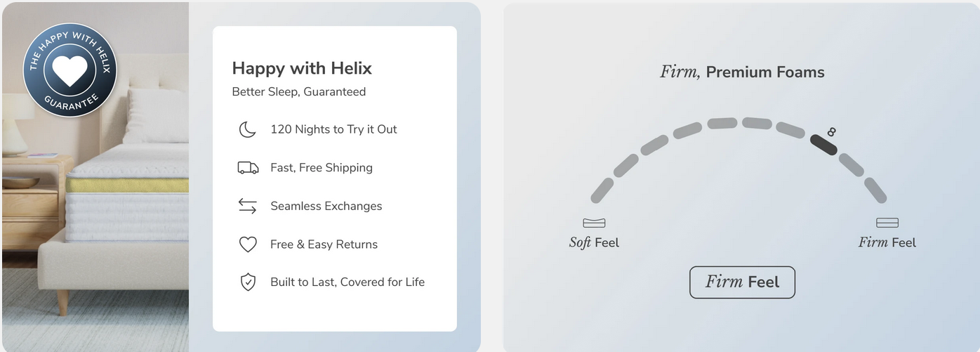Click the firm mattress icon above Firm Feel

click(x=887, y=223)
